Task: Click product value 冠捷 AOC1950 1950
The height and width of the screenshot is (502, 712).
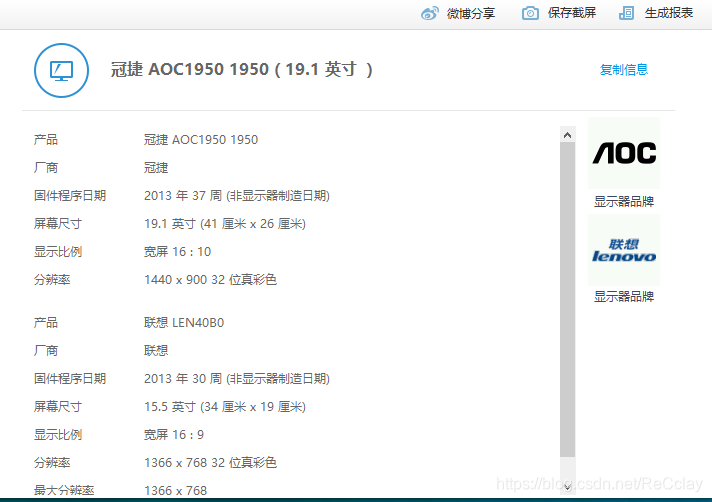Action: 201,140
